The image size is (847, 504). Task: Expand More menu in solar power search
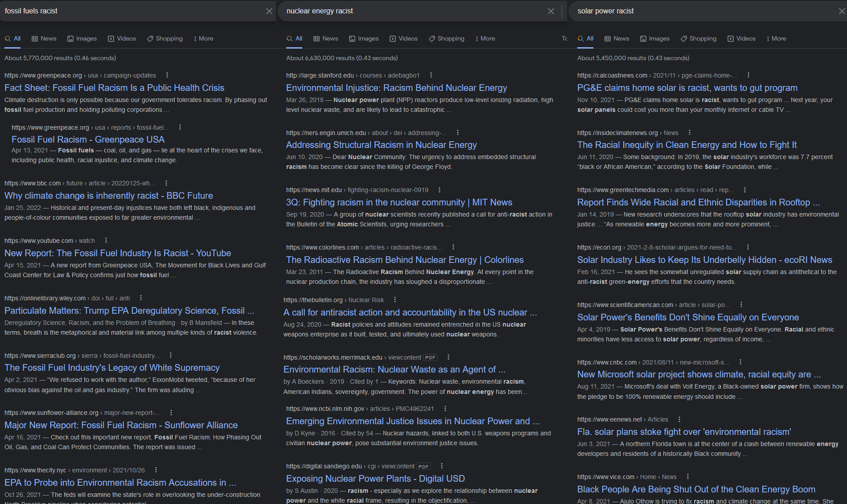(x=776, y=39)
